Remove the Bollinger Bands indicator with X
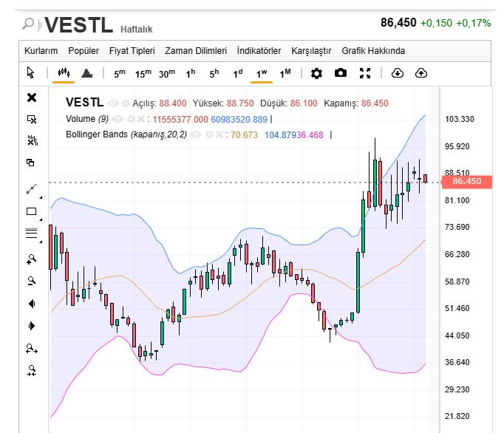504x433 pixels. [219, 134]
